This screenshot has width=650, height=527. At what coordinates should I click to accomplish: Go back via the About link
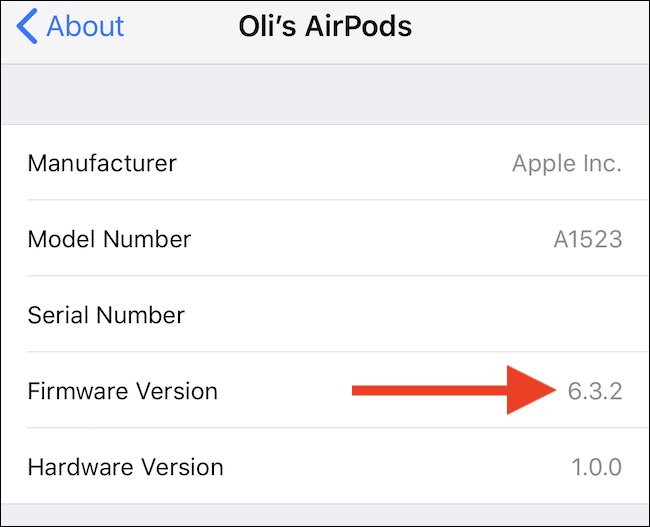(x=85, y=27)
